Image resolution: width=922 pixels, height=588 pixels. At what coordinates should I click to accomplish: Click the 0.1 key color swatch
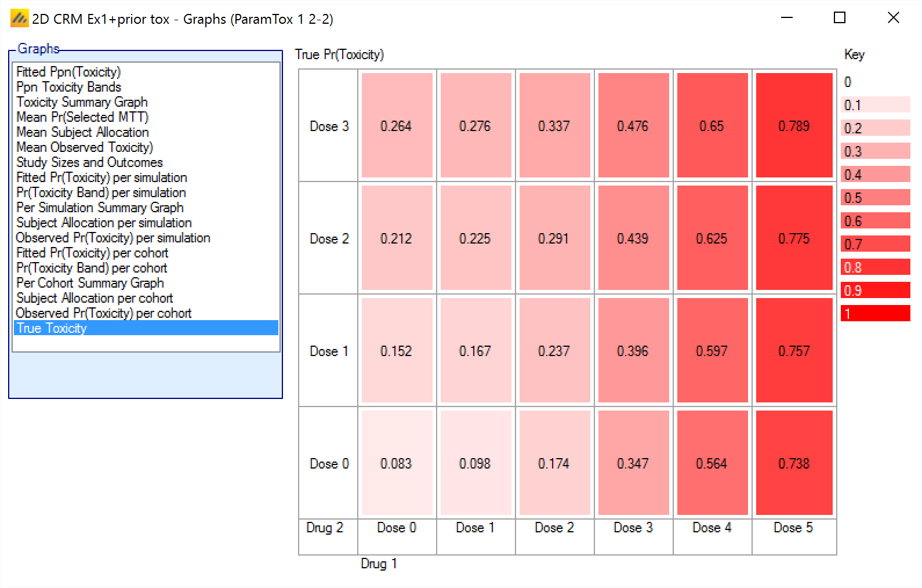(x=875, y=105)
